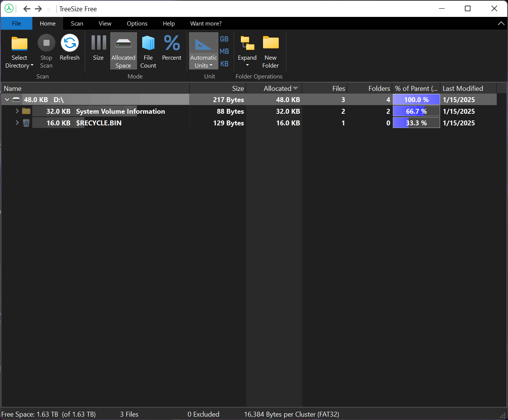This screenshot has height=420, width=508.
Task: Select the $RECYCLE.BIN recycle bin icon
Action: coord(26,123)
